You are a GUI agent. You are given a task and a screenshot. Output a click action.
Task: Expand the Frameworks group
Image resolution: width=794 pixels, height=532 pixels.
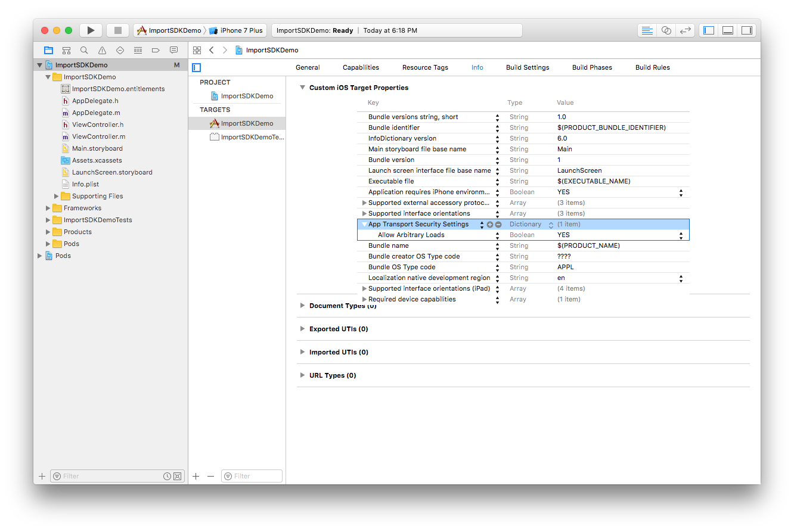48,208
